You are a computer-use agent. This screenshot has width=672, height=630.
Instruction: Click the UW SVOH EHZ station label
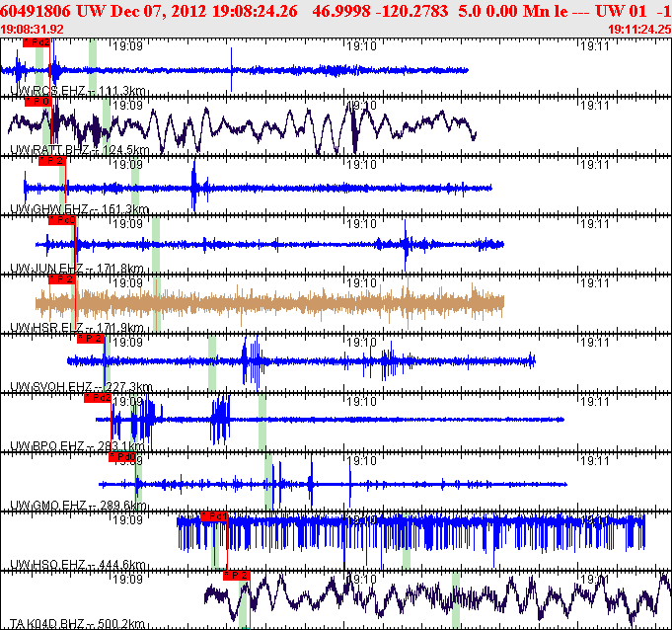point(81,387)
